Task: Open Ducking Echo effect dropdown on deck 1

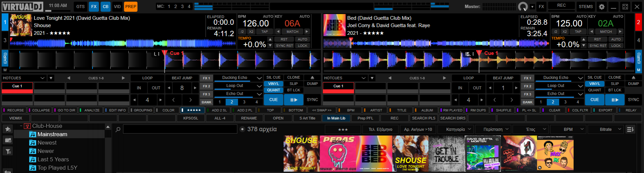Action: tap(259, 78)
